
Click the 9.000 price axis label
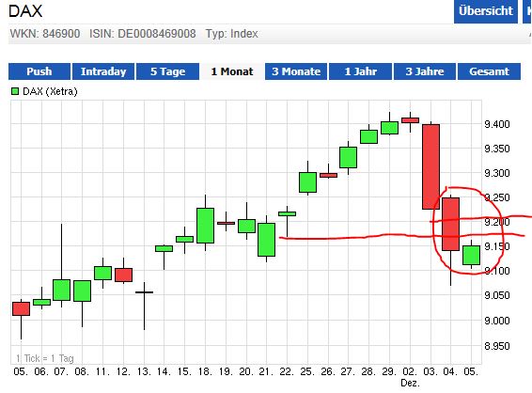point(496,321)
